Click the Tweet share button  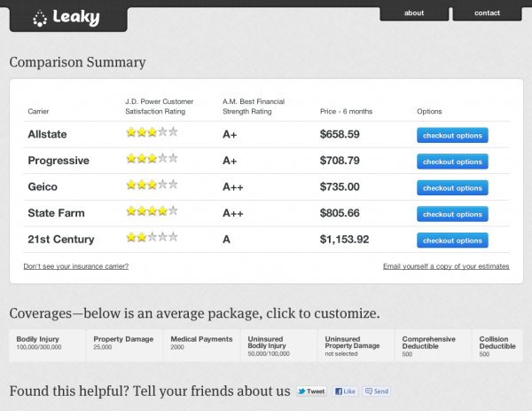[311, 391]
